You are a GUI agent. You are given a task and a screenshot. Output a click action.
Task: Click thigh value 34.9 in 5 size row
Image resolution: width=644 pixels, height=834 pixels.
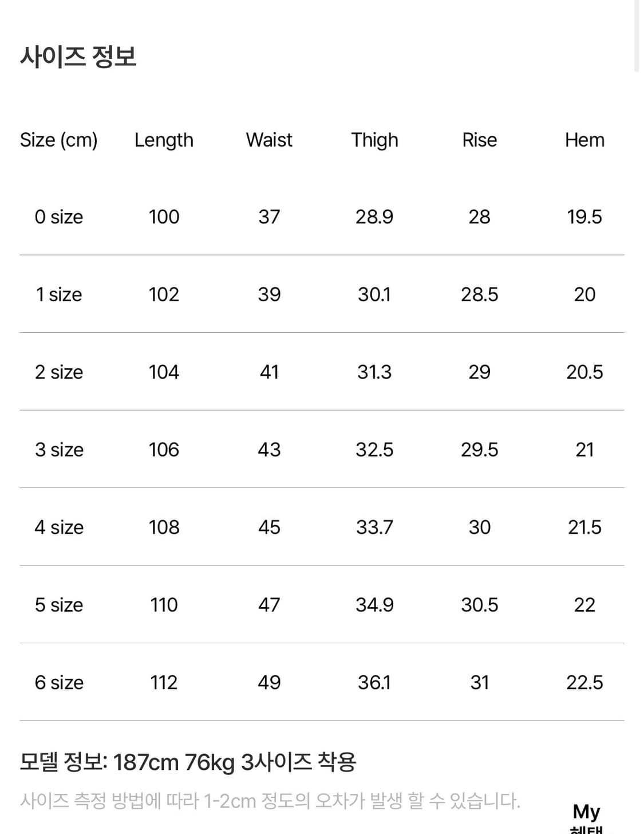click(x=374, y=605)
